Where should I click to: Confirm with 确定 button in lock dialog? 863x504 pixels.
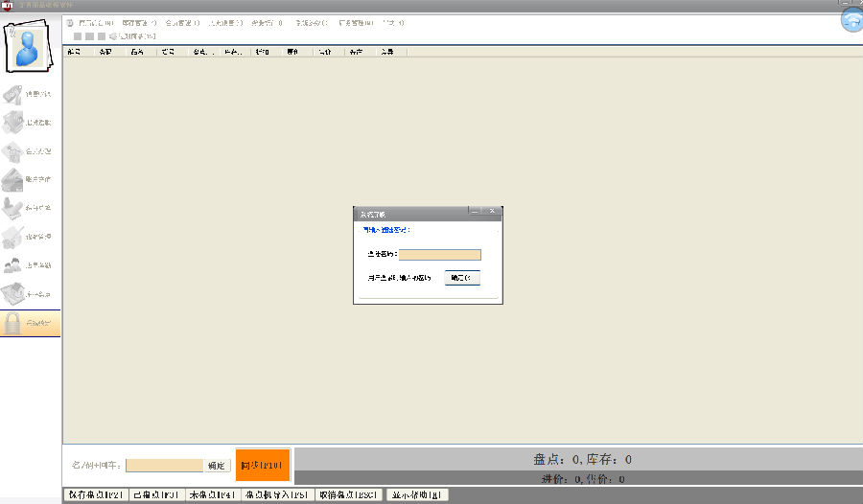[462, 278]
